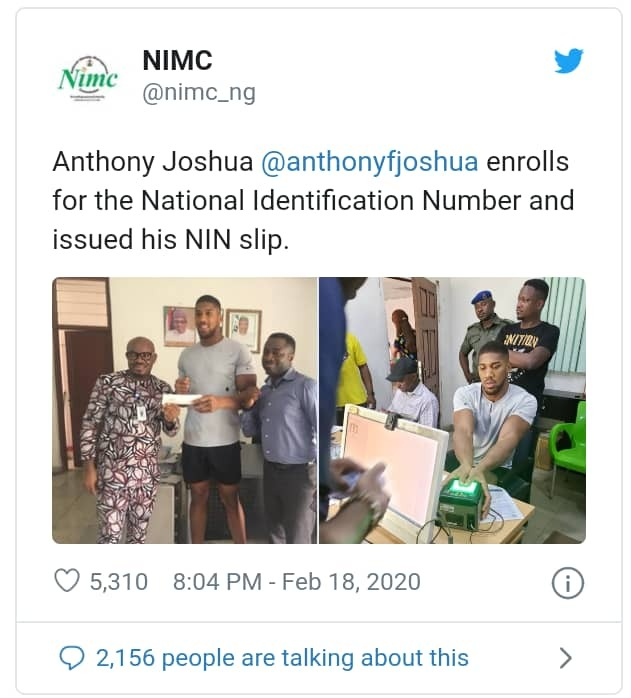Image resolution: width=631 pixels, height=698 pixels.
Task: Click the NIMC profile avatar logo
Action: click(x=88, y=76)
